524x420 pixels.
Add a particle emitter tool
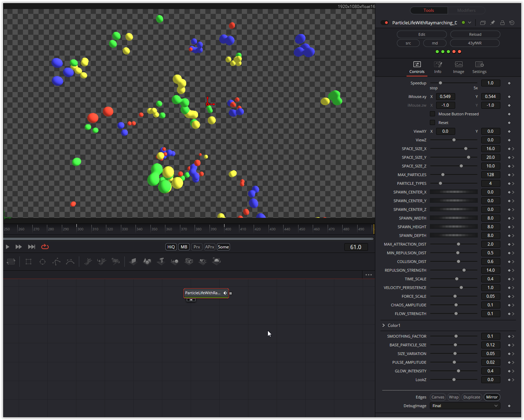(x=88, y=261)
